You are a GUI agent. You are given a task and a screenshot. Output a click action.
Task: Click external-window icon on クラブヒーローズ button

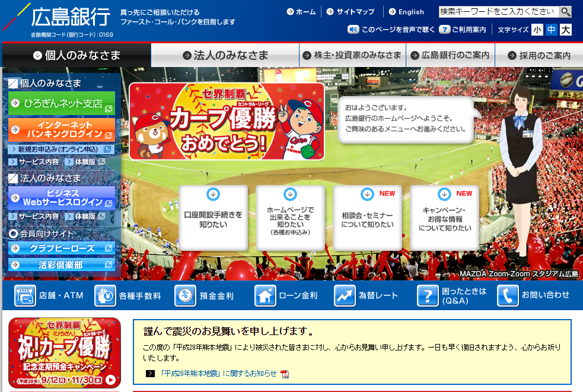(109, 248)
